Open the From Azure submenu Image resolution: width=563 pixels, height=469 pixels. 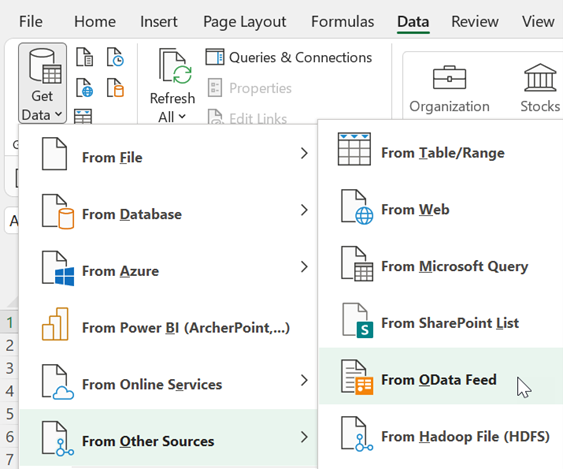pyautogui.click(x=168, y=267)
